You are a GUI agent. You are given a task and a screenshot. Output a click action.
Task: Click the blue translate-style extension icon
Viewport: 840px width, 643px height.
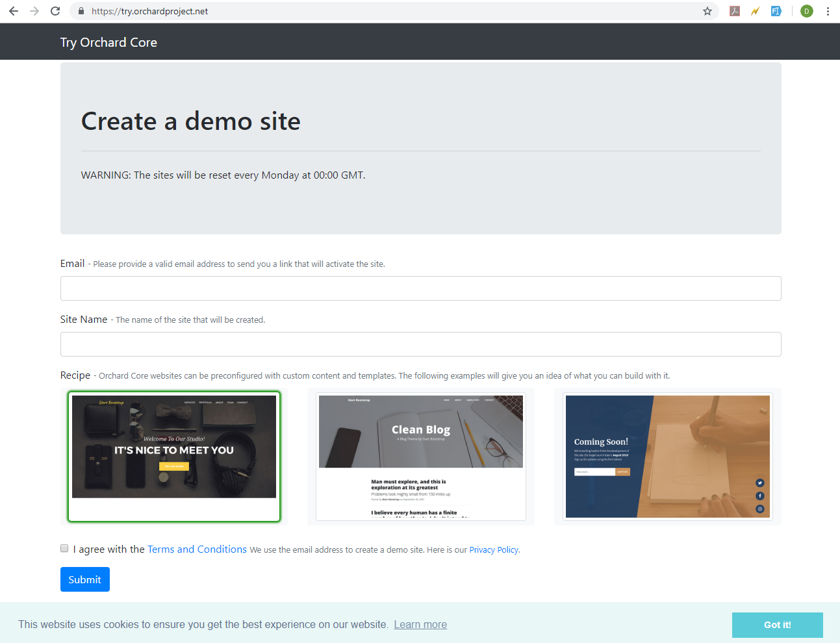tap(776, 11)
